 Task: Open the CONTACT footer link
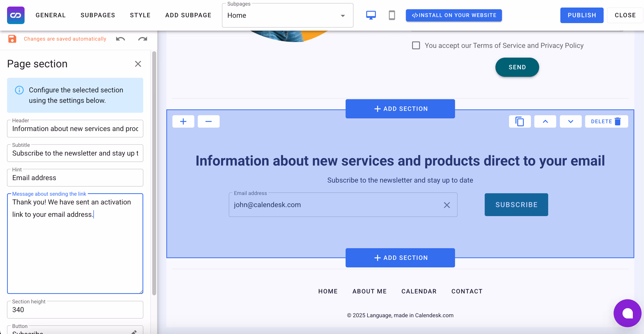tap(467, 291)
